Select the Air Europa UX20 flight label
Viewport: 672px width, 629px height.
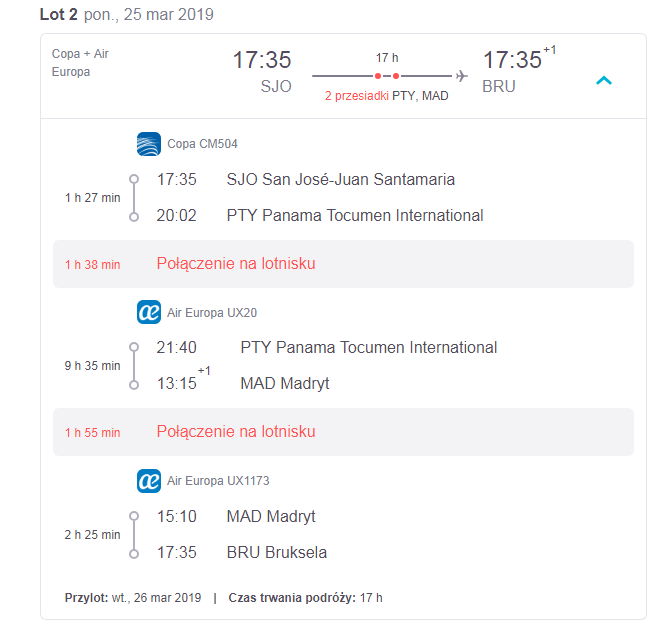(x=212, y=313)
